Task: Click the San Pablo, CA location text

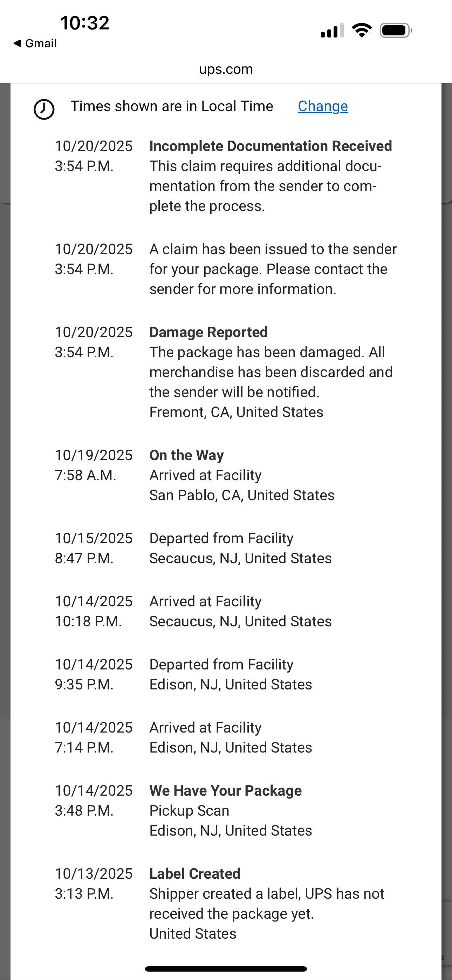Action: (x=242, y=495)
